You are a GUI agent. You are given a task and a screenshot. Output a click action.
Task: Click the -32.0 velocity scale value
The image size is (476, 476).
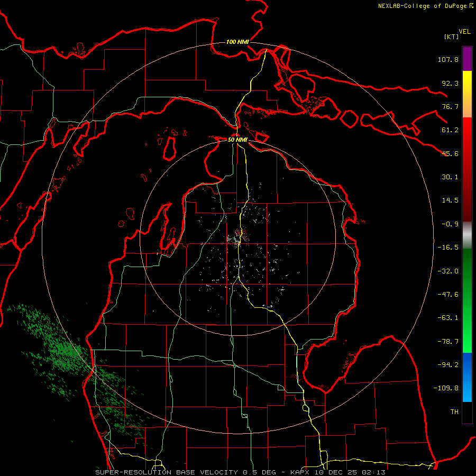click(x=448, y=271)
